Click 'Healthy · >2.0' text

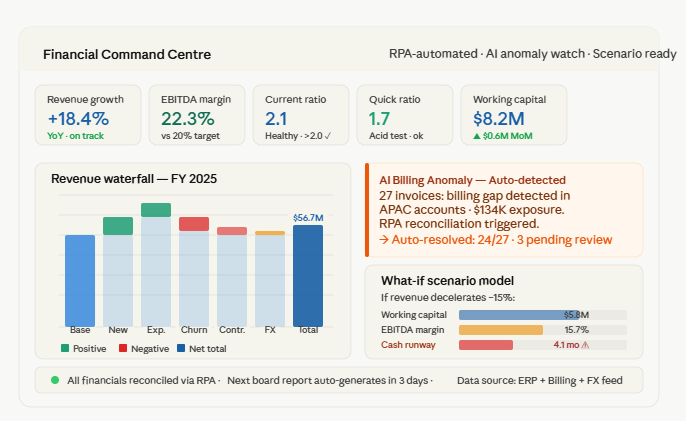pos(294,136)
